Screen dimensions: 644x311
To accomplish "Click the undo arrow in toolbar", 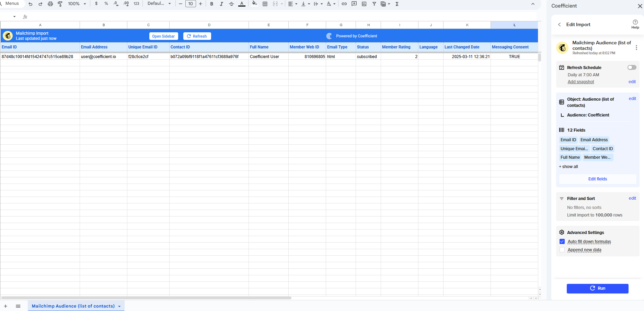I will click(31, 4).
